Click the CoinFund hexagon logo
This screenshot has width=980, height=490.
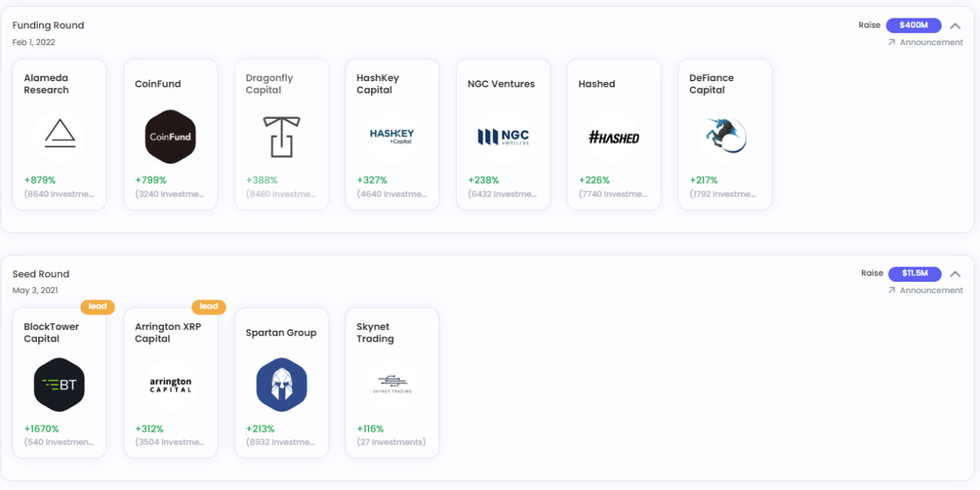171,137
